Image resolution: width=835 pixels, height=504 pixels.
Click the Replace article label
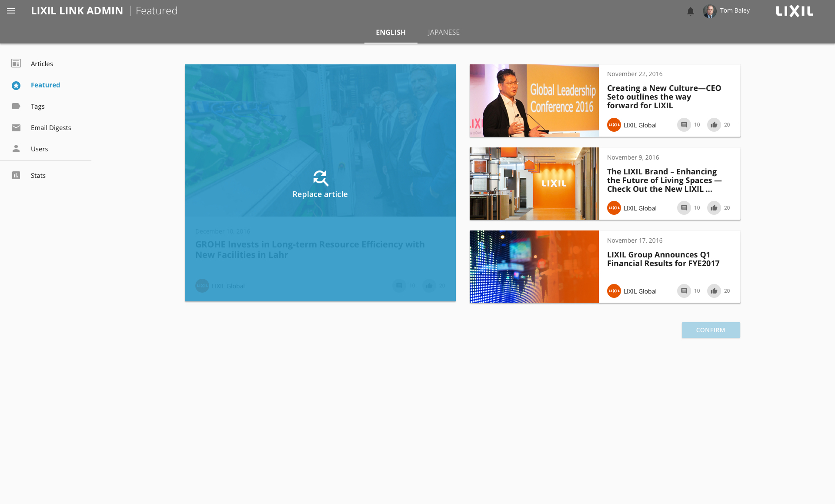[320, 194]
